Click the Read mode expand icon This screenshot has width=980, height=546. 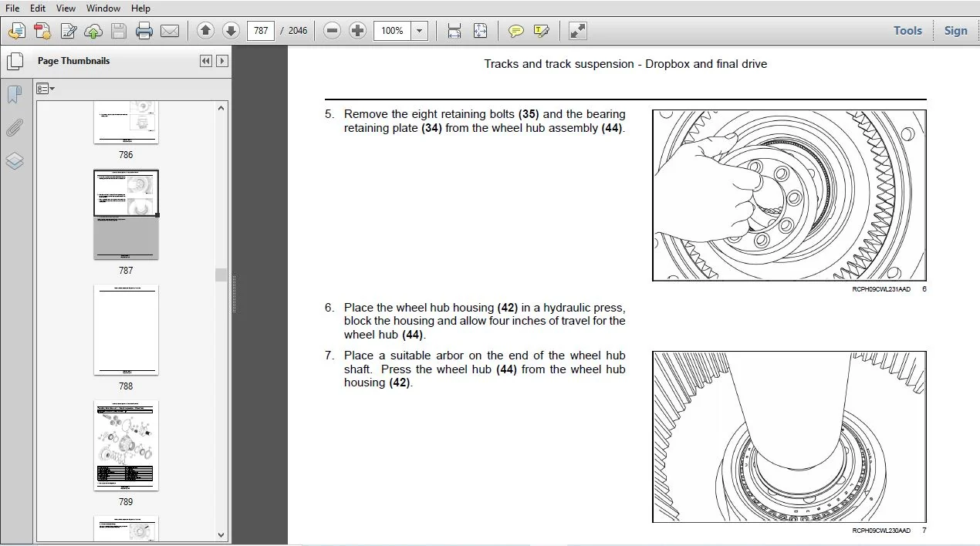point(577,31)
